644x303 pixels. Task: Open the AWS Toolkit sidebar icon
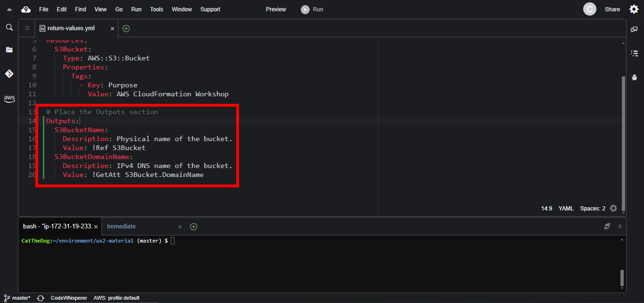point(9,99)
